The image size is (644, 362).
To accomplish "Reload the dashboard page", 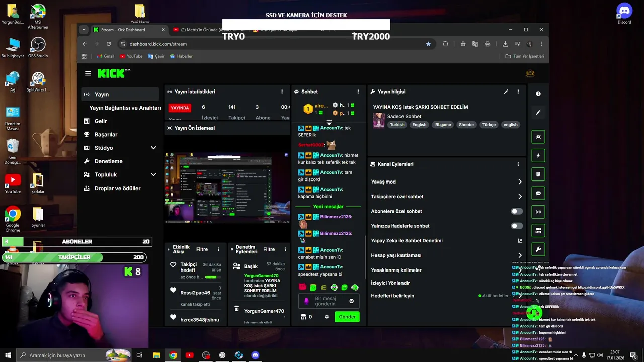I will (x=109, y=44).
